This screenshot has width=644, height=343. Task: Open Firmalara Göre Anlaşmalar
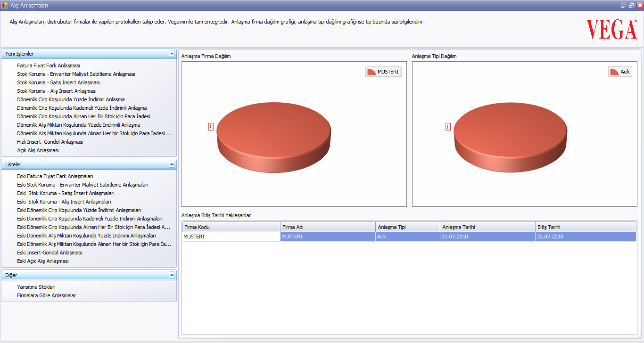point(46,295)
